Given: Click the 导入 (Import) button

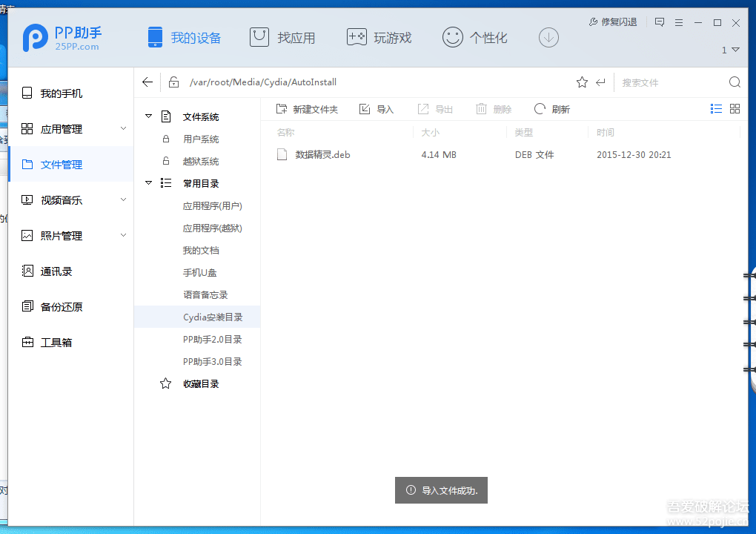Looking at the screenshot, I should (x=377, y=108).
